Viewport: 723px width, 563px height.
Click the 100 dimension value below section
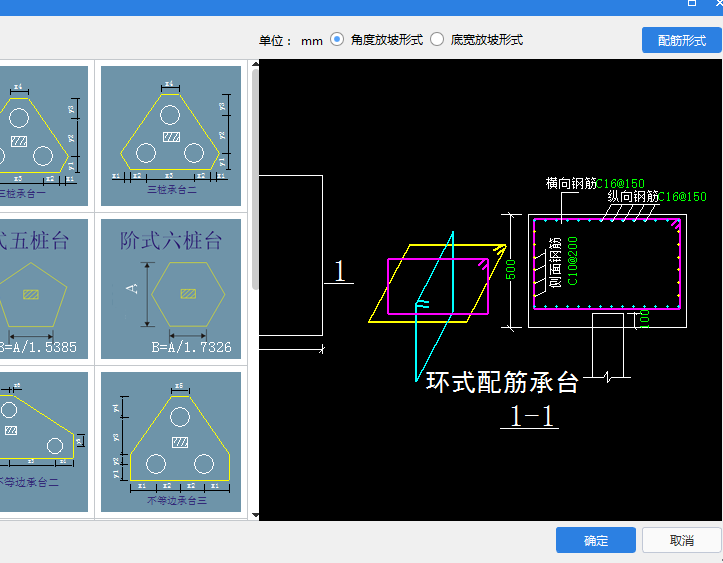[645, 319]
